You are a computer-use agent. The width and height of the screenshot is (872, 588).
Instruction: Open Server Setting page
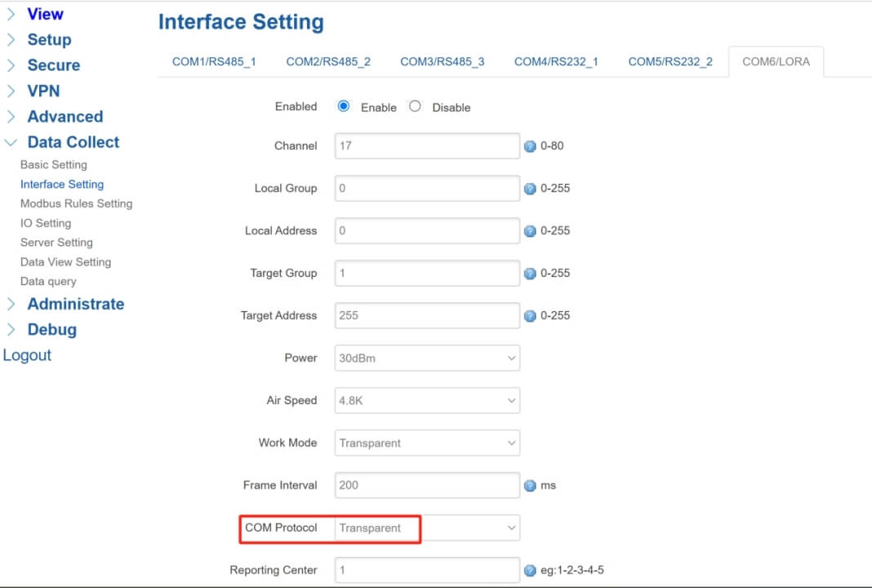click(x=56, y=243)
